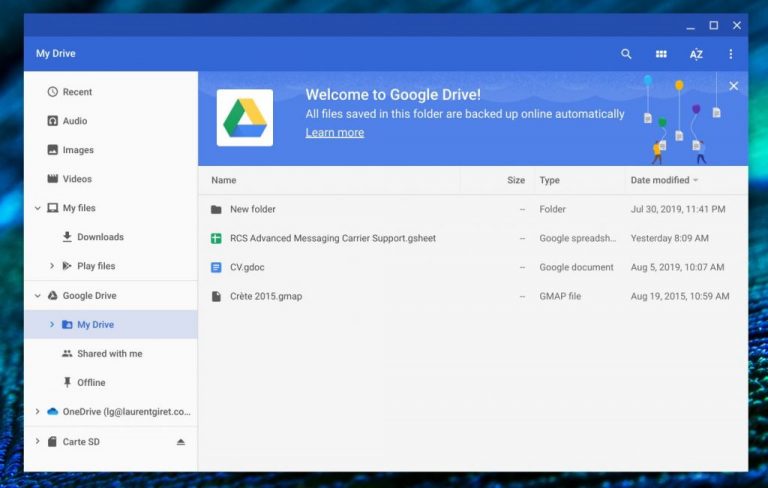Sort by Type column
Screen dimensions: 768x488
point(550,180)
